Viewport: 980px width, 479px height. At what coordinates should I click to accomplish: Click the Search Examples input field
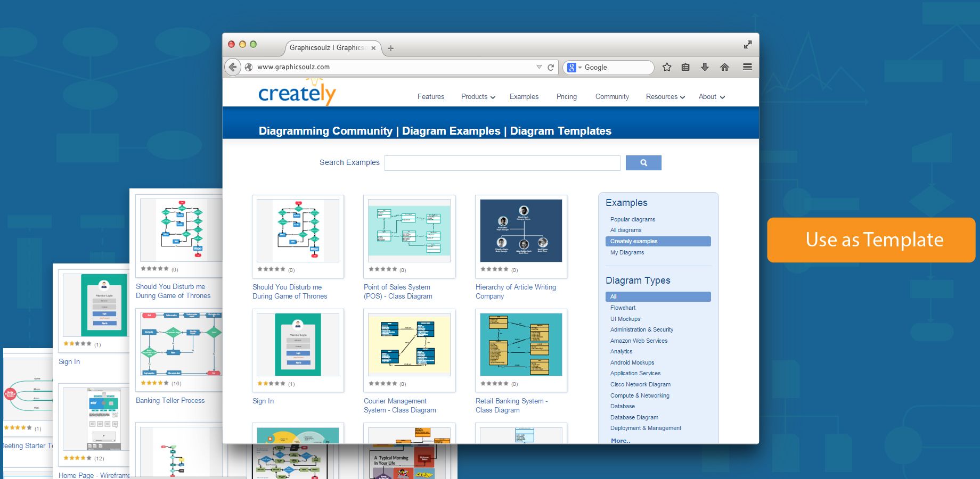point(502,163)
